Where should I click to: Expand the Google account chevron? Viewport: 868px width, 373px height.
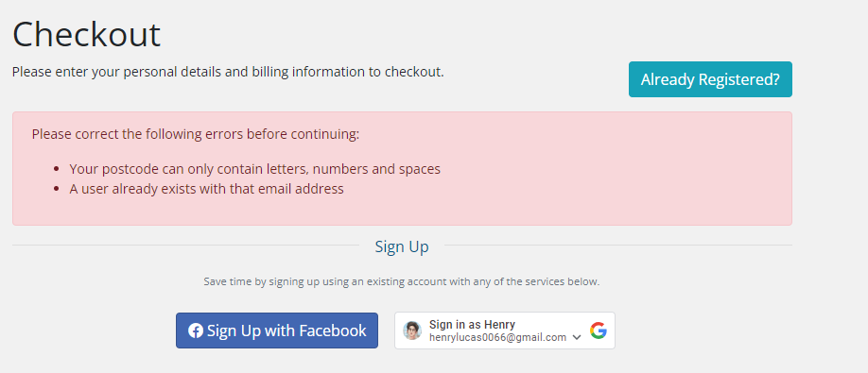pos(576,337)
